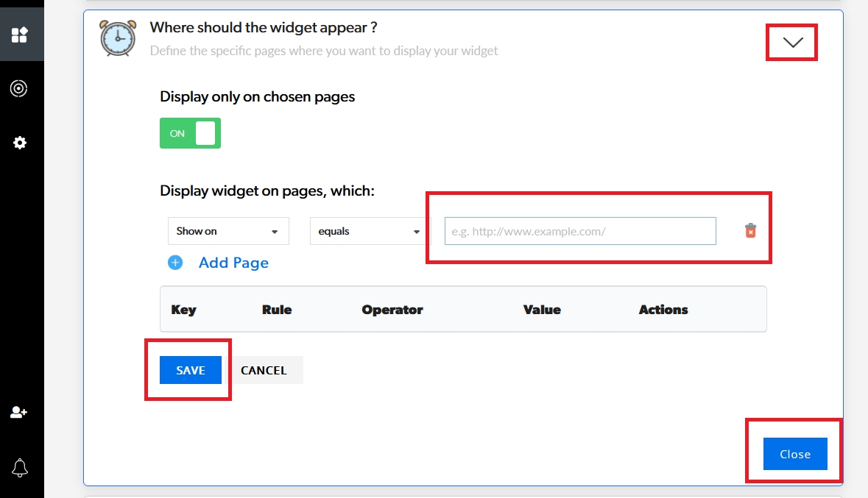
Task: Click the Actions column header
Action: (663, 310)
